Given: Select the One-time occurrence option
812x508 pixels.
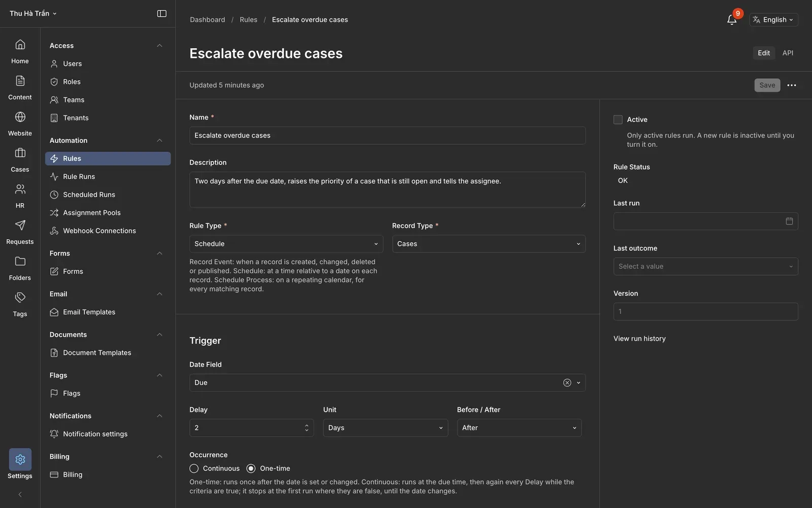Looking at the screenshot, I should pos(251,468).
